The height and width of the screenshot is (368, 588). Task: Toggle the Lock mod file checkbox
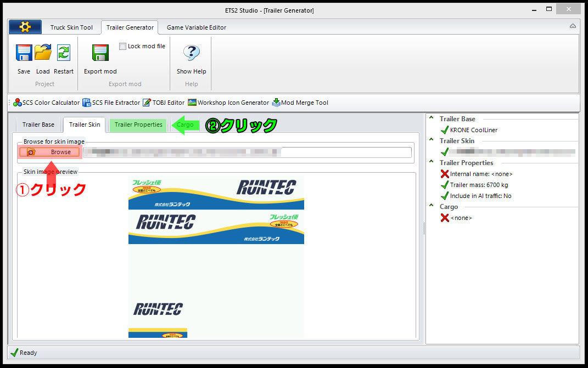point(122,46)
